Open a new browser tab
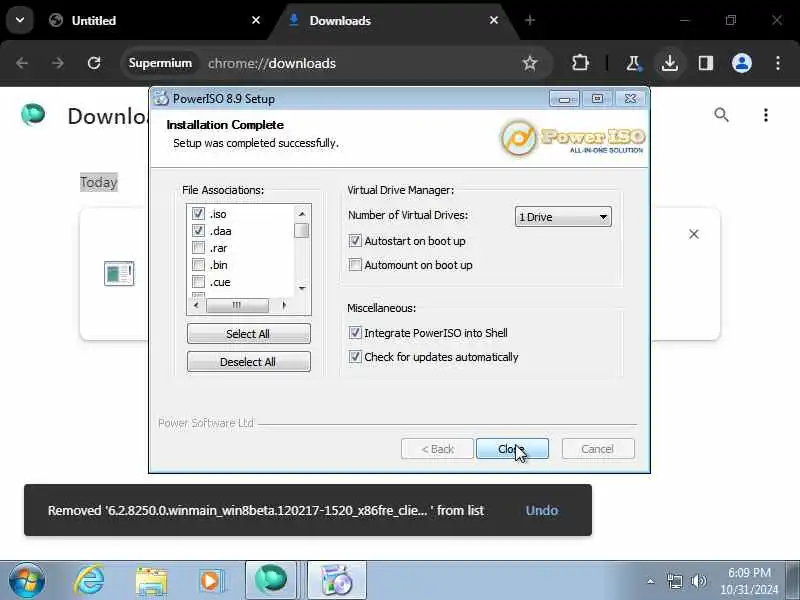This screenshot has width=800, height=600. pos(530,20)
